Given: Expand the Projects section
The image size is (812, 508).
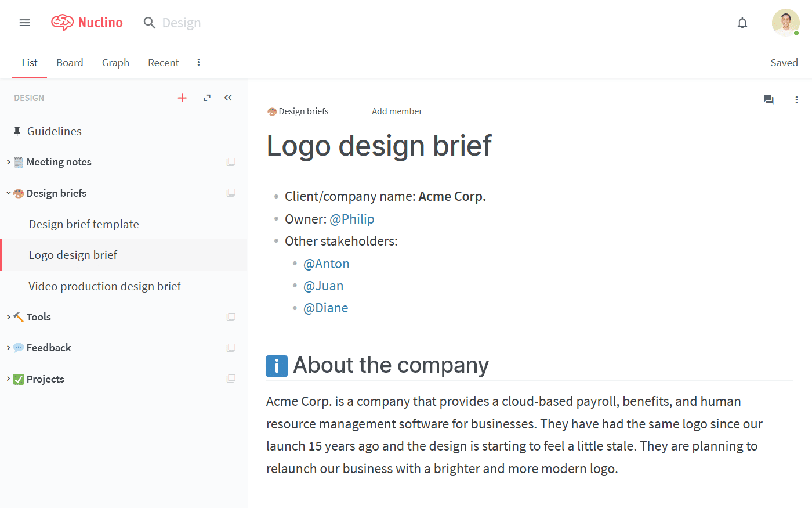Looking at the screenshot, I should (7, 379).
